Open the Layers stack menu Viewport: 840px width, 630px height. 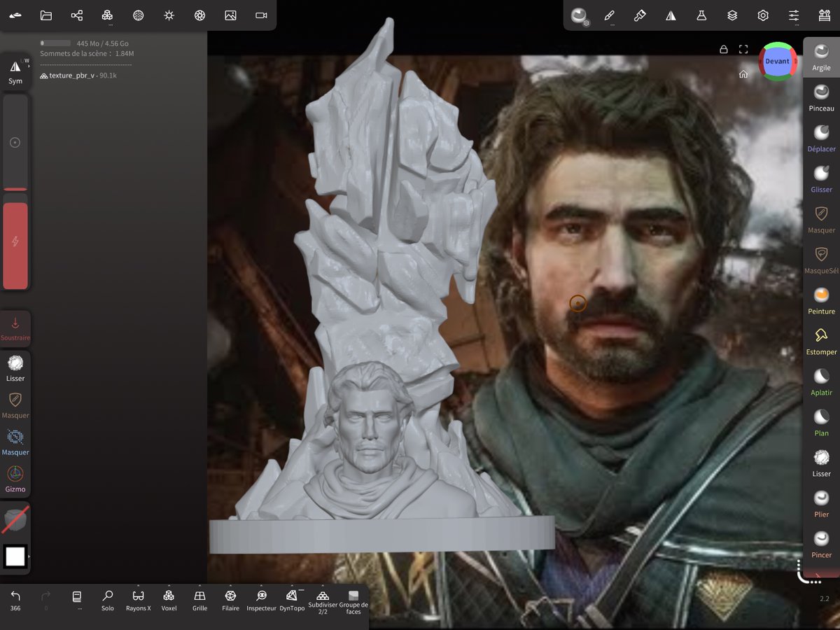732,15
